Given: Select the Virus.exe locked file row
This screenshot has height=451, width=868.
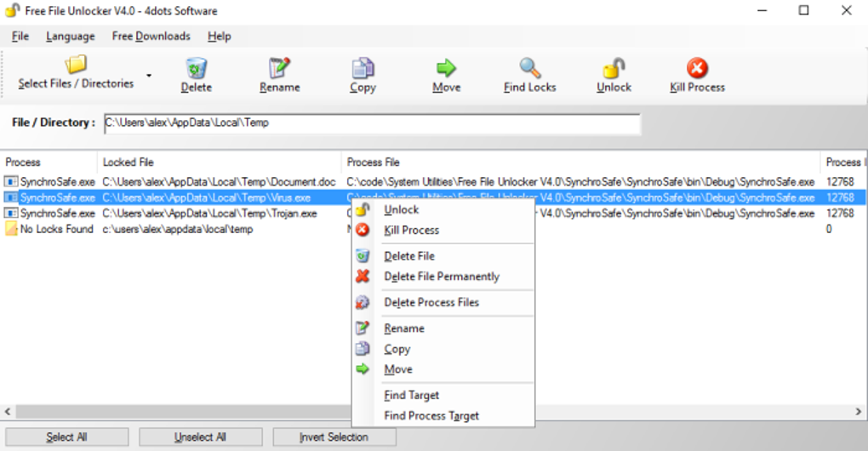Looking at the screenshot, I should [x=433, y=197].
